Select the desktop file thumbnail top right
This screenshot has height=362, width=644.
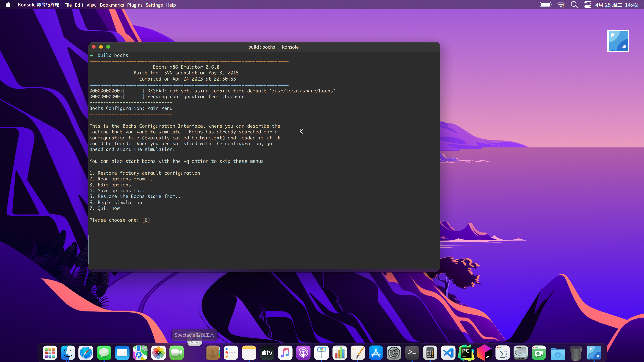click(618, 41)
